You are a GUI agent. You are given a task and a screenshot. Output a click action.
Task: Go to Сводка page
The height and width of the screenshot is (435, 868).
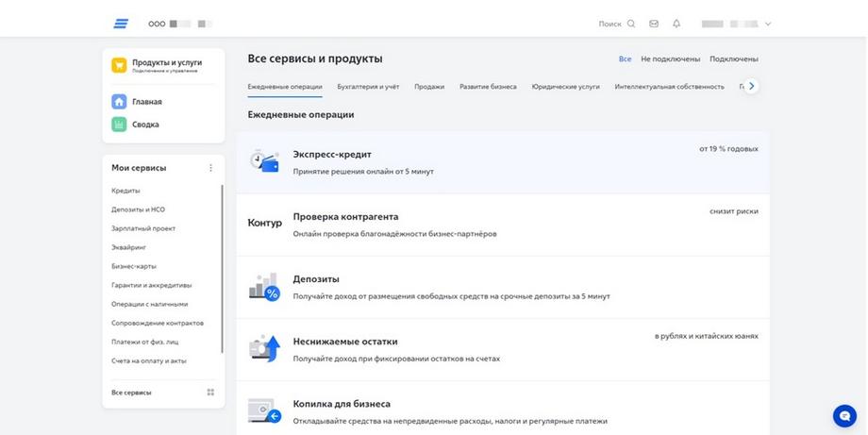[145, 125]
